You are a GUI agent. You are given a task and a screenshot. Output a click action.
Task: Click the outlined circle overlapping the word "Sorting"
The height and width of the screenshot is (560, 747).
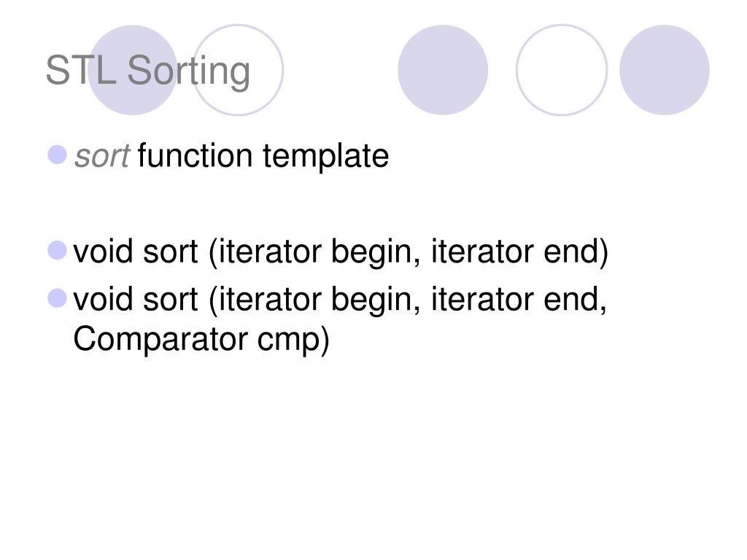click(239, 70)
